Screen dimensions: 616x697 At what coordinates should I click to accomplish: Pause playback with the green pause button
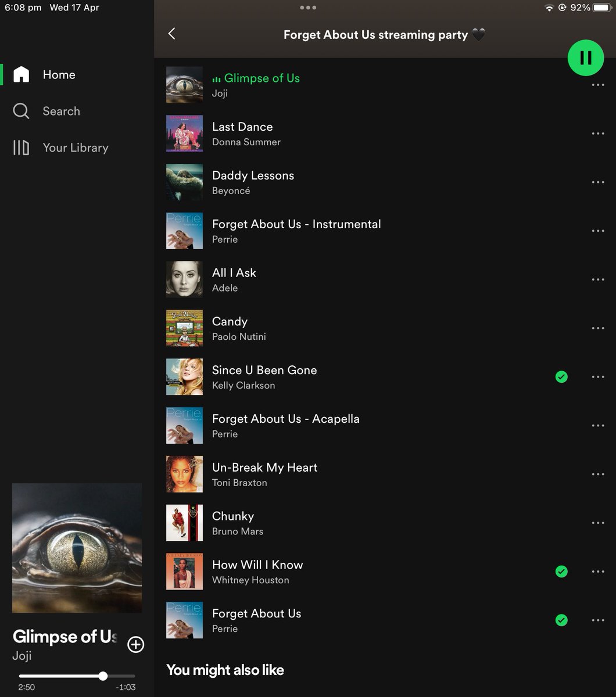tap(586, 58)
